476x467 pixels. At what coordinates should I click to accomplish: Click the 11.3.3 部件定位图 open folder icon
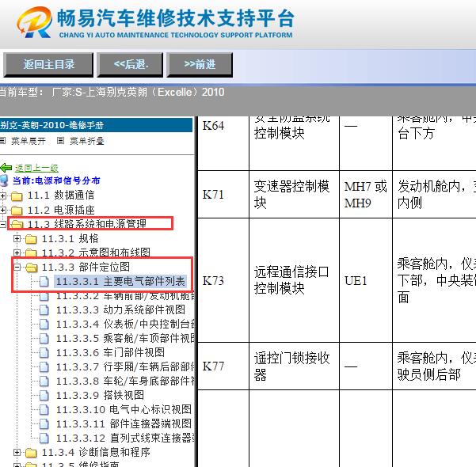click(x=31, y=268)
